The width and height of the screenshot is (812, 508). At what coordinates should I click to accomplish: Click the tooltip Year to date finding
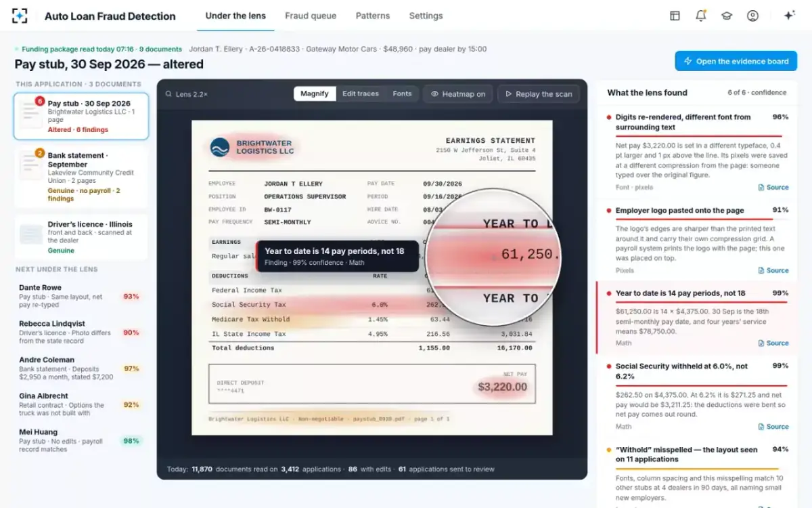(337, 256)
